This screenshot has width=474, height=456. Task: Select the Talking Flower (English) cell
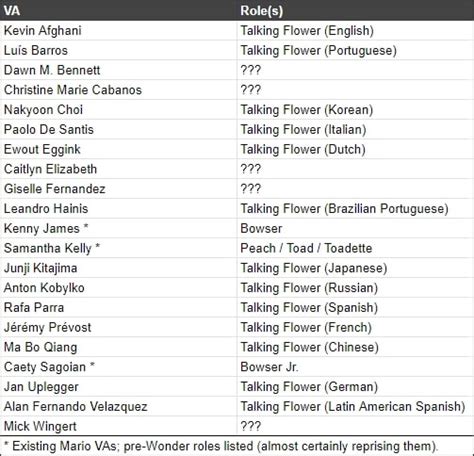pyautogui.click(x=355, y=31)
